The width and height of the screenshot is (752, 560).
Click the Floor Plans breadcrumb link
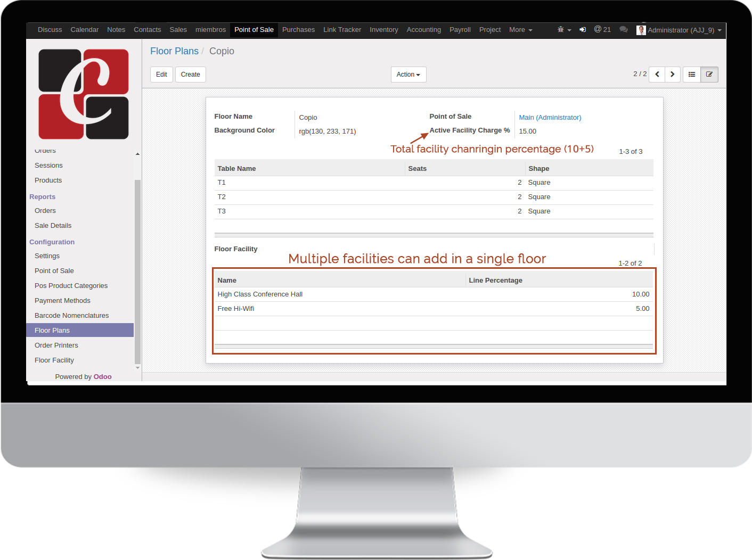click(174, 51)
